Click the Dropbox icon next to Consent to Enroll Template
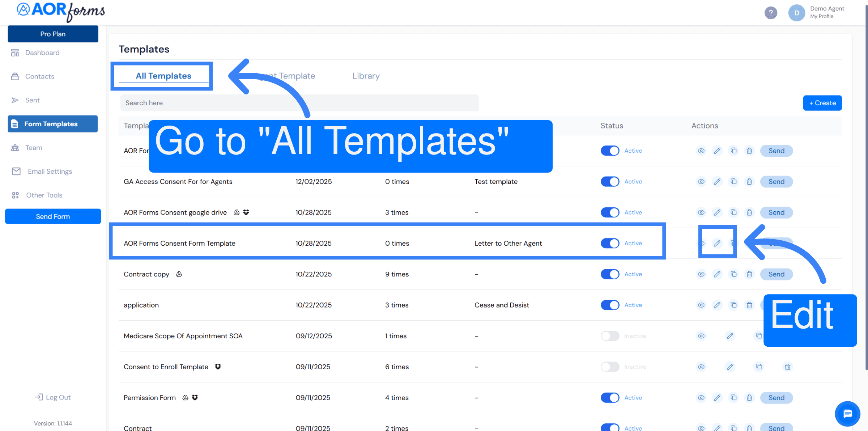 click(218, 367)
